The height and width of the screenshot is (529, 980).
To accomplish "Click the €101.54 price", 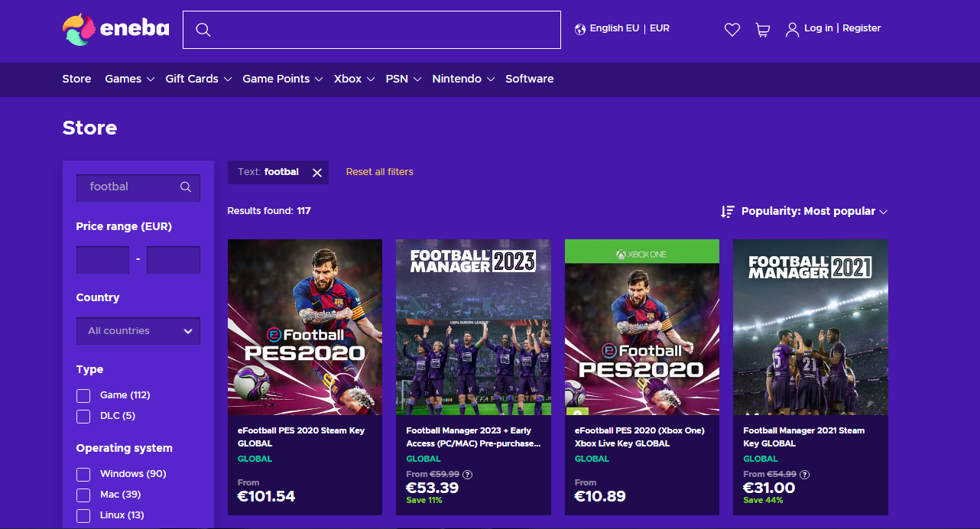I will 266,496.
